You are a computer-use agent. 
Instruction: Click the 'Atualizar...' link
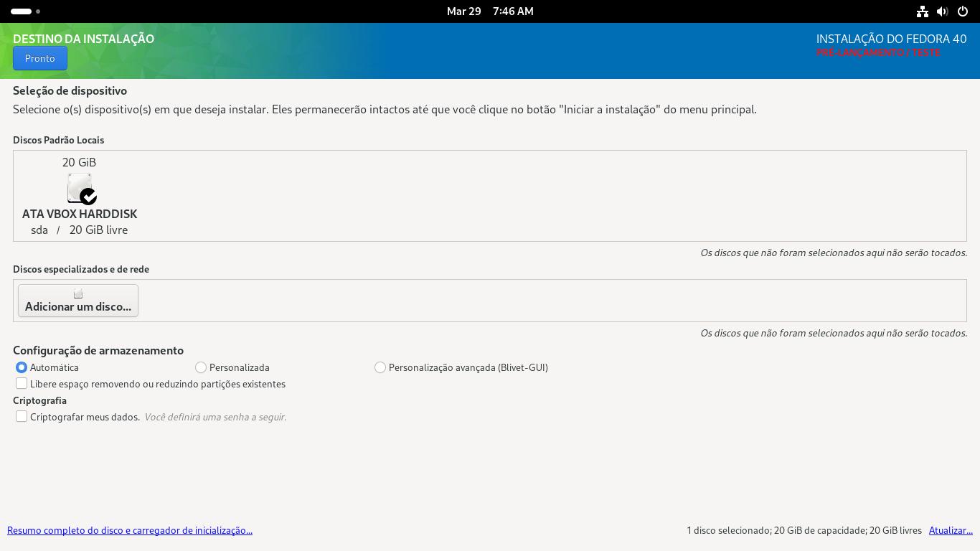pyautogui.click(x=951, y=530)
